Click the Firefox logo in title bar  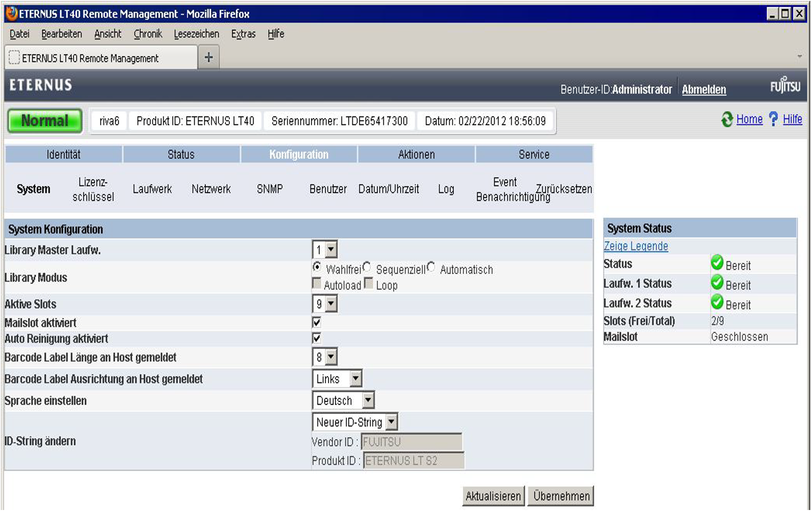point(12,14)
